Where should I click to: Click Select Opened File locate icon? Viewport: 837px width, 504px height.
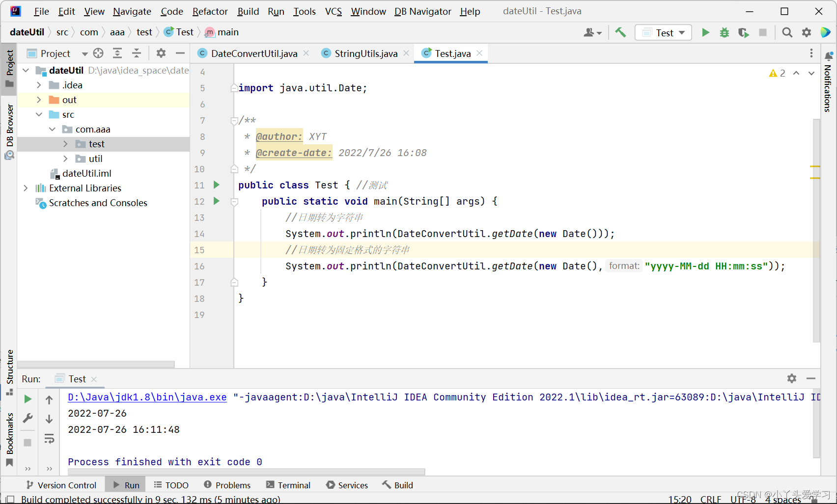[x=98, y=53]
